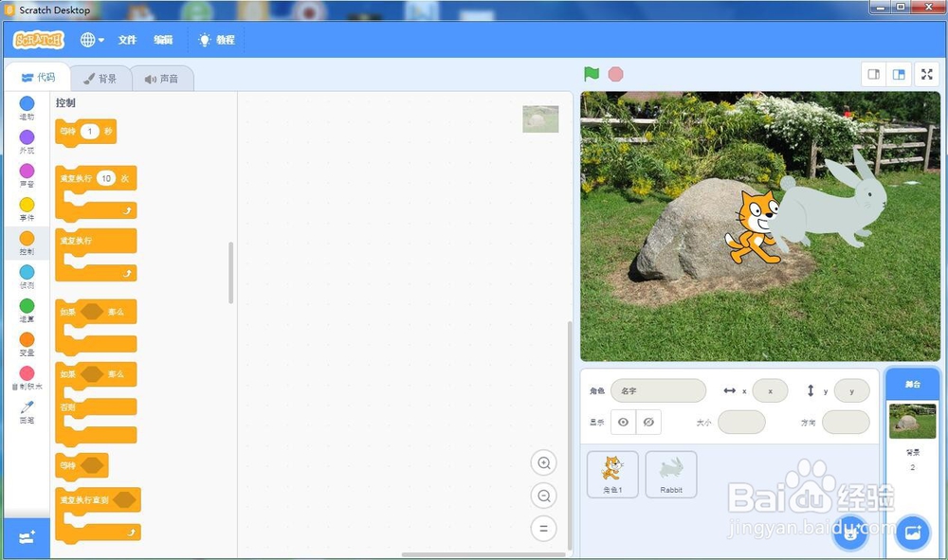This screenshot has width=948, height=560.
Task: Zoom out the code workspace
Action: [543, 496]
